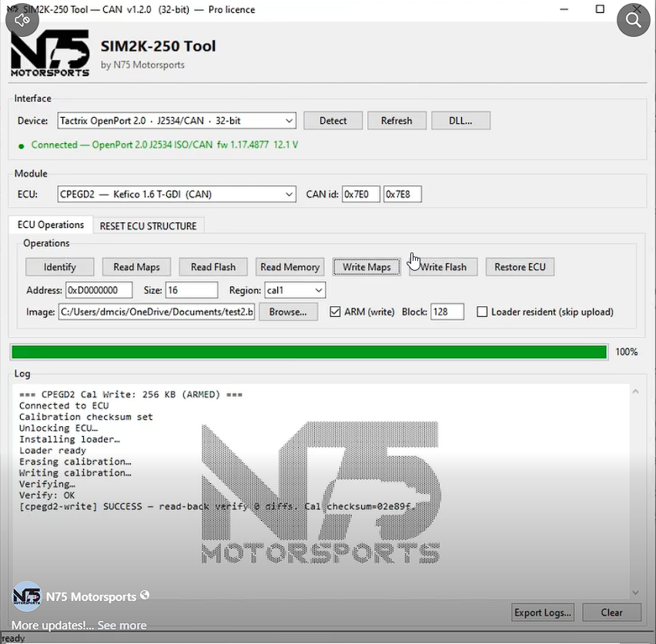The width and height of the screenshot is (656, 644).
Task: Minimize the SIM2K-250 Tool window
Action: click(x=564, y=9)
